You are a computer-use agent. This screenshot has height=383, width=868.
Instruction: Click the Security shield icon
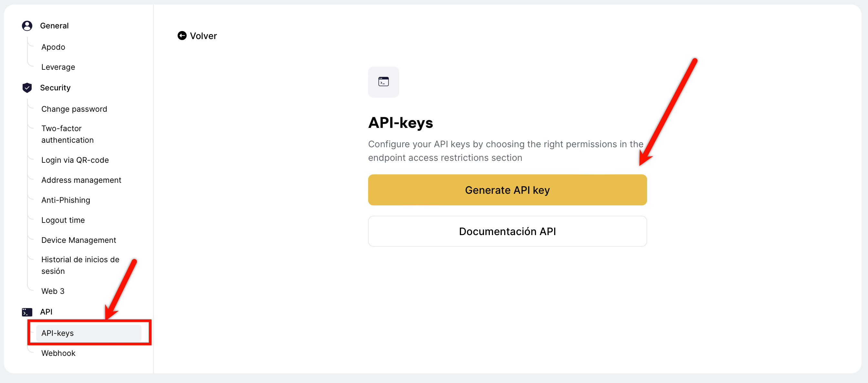click(x=27, y=88)
